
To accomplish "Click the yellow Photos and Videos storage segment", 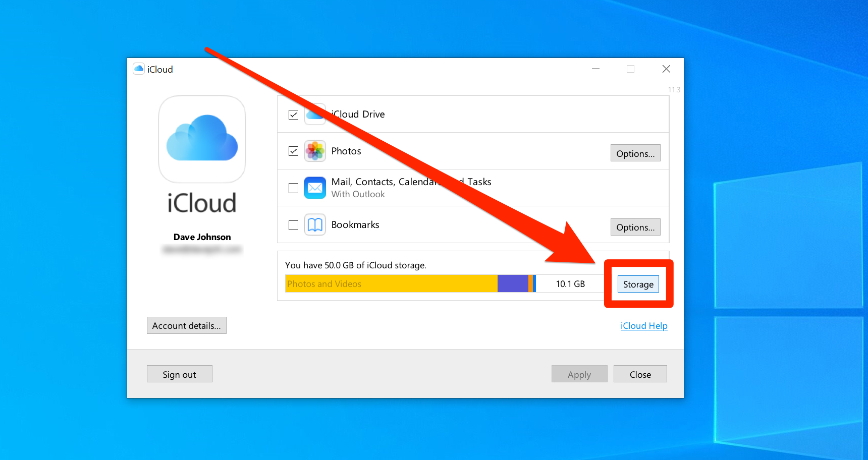I will click(392, 283).
